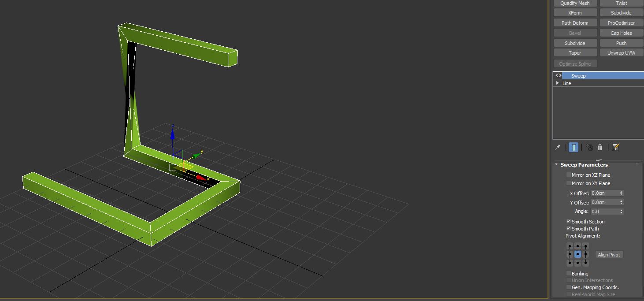The height and width of the screenshot is (301, 644).
Task: Toggle Show End Result in modifier stack
Action: (x=574, y=147)
